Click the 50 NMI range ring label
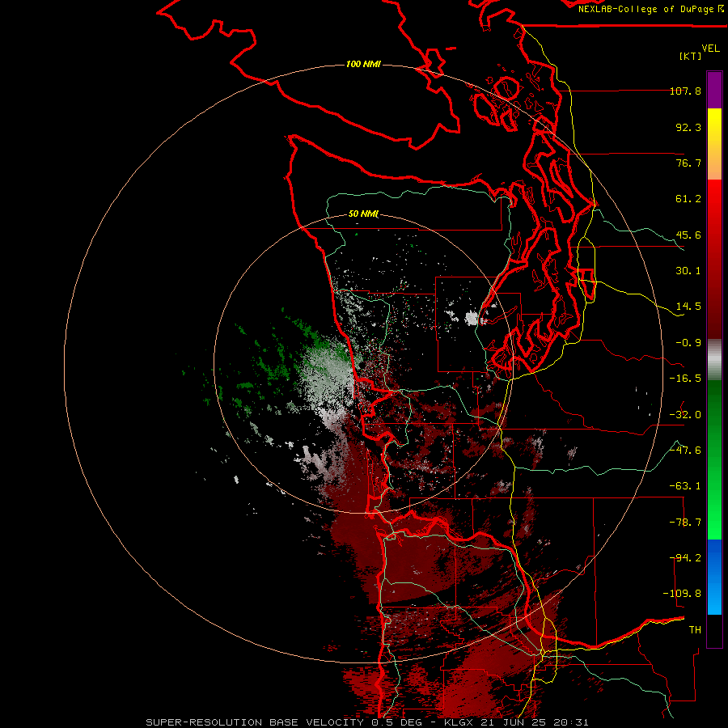The height and width of the screenshot is (728, 728). (x=363, y=214)
